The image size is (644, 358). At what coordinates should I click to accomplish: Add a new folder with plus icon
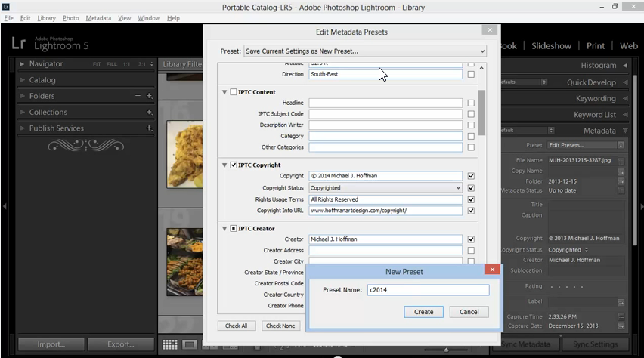click(x=150, y=96)
